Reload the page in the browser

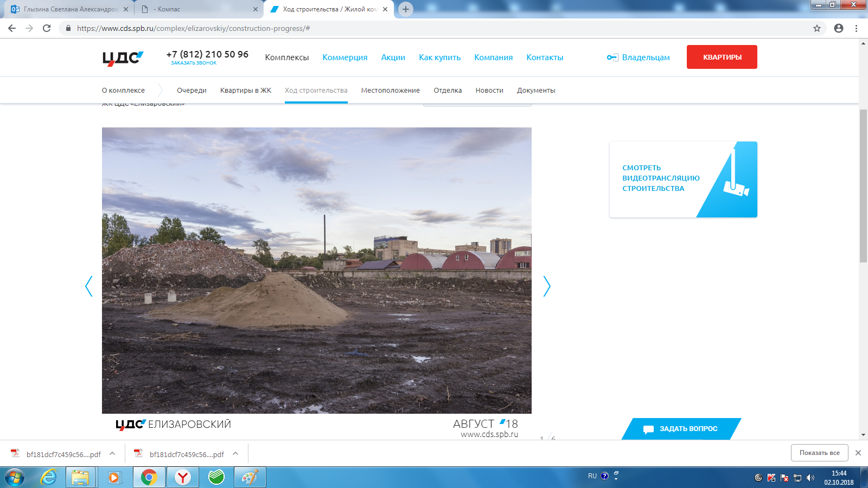47,28
